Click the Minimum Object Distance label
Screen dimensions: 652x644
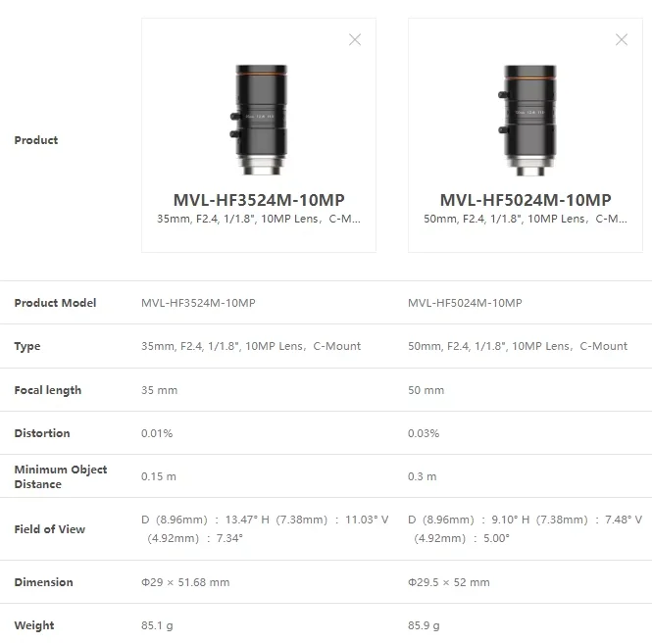click(61, 476)
